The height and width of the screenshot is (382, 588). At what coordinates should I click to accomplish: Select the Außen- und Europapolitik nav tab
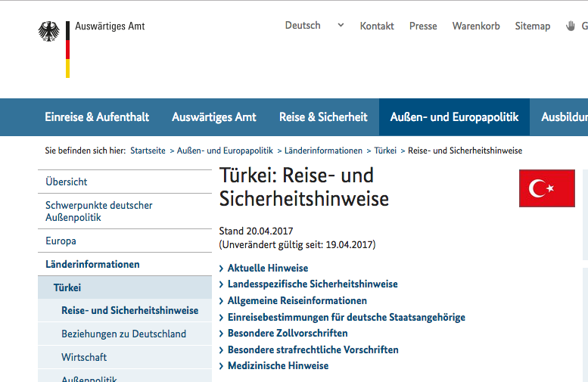point(454,117)
